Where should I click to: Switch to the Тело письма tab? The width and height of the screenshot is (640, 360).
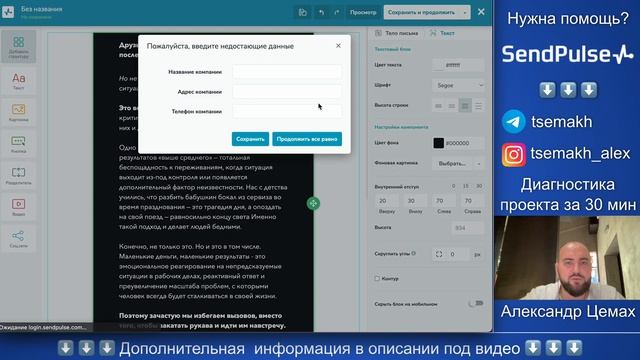click(x=396, y=33)
